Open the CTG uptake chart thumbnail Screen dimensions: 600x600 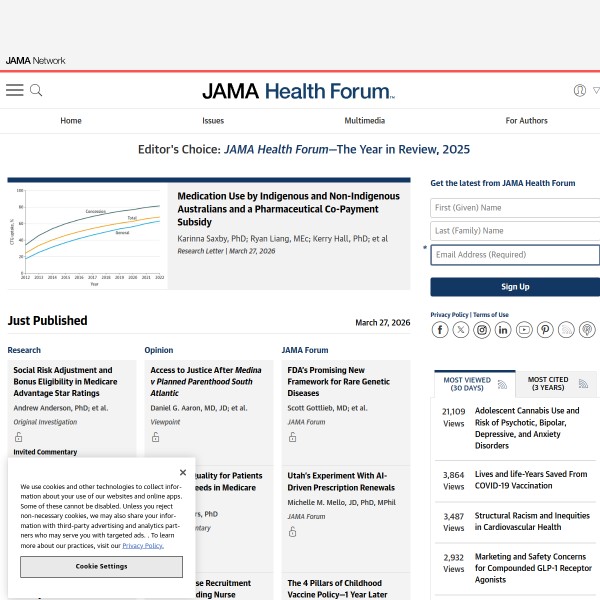pos(88,236)
